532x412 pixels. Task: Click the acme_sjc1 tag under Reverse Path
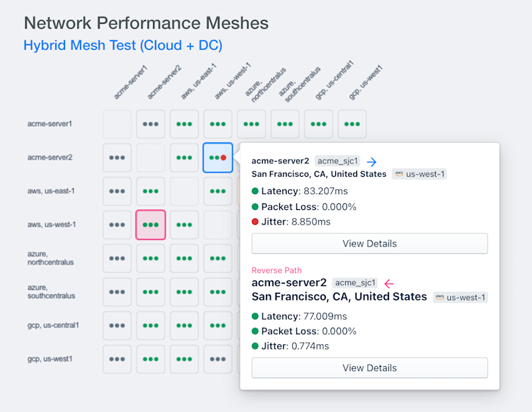click(355, 283)
